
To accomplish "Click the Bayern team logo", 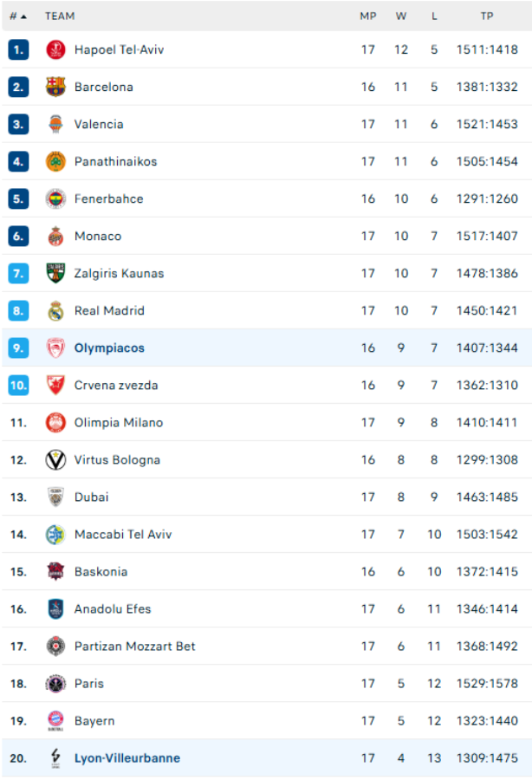I will coord(55,721).
